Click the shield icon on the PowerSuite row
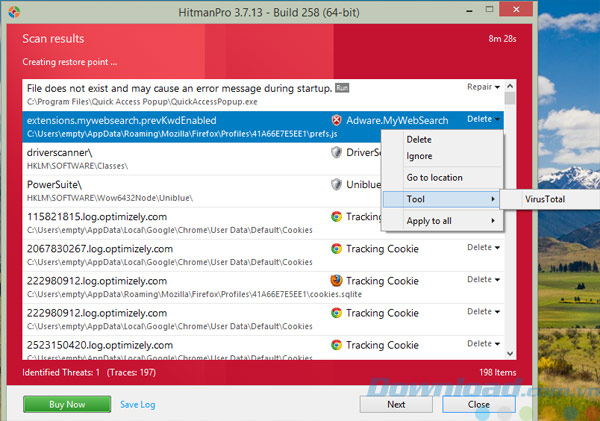The width and height of the screenshot is (600, 421). coord(337,184)
